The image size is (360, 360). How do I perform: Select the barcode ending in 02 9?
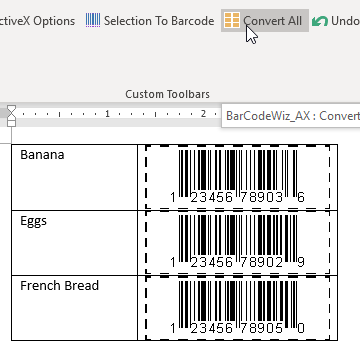238,242
